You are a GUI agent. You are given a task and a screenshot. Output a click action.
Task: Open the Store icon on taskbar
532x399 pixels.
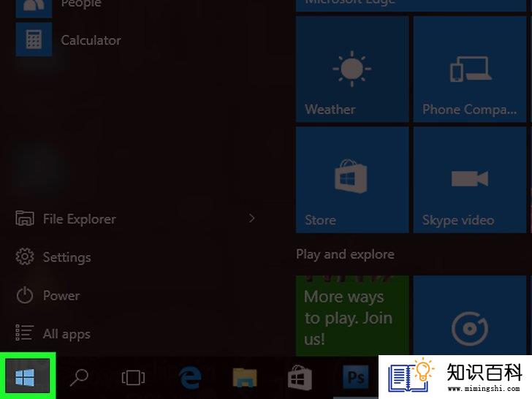coord(300,378)
